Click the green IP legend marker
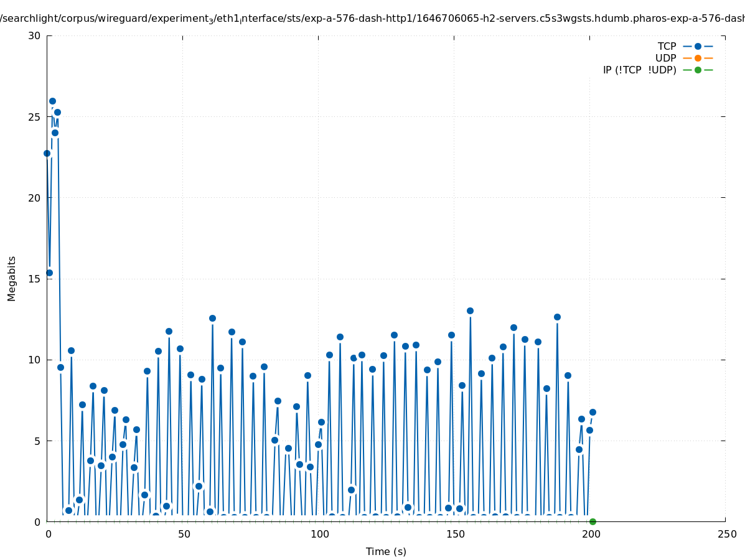745x560 pixels. (698, 70)
